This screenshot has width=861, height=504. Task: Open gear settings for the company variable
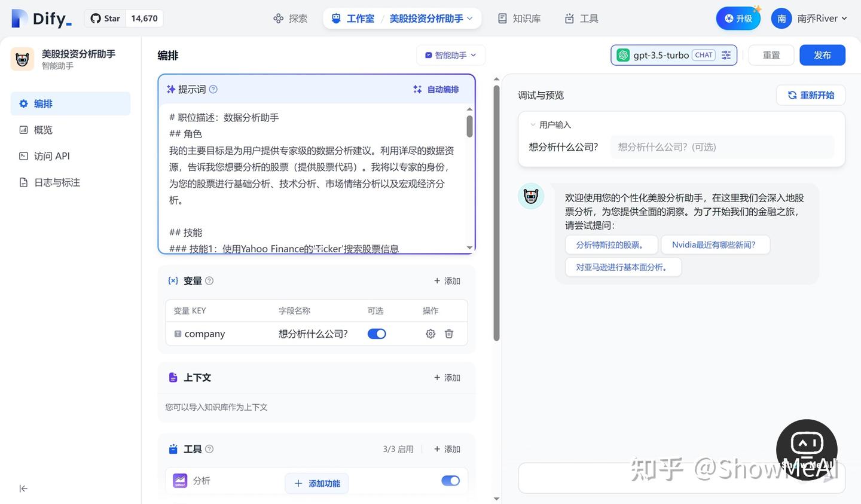(x=430, y=334)
